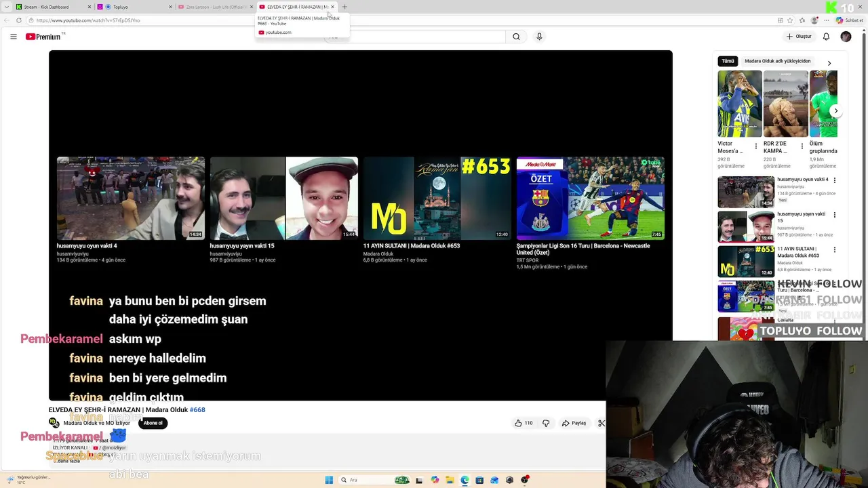
Task: Open Madara Olduk channel avatar
Action: 54,423
